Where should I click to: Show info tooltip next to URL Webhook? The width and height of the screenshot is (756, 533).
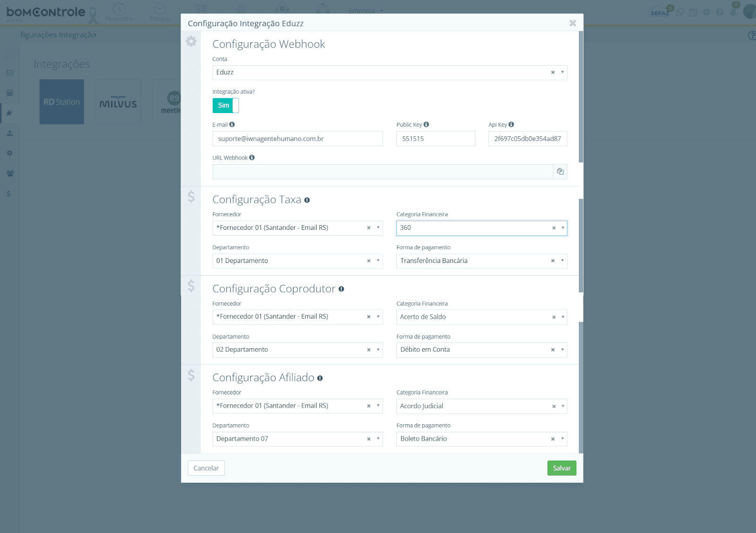pos(252,157)
